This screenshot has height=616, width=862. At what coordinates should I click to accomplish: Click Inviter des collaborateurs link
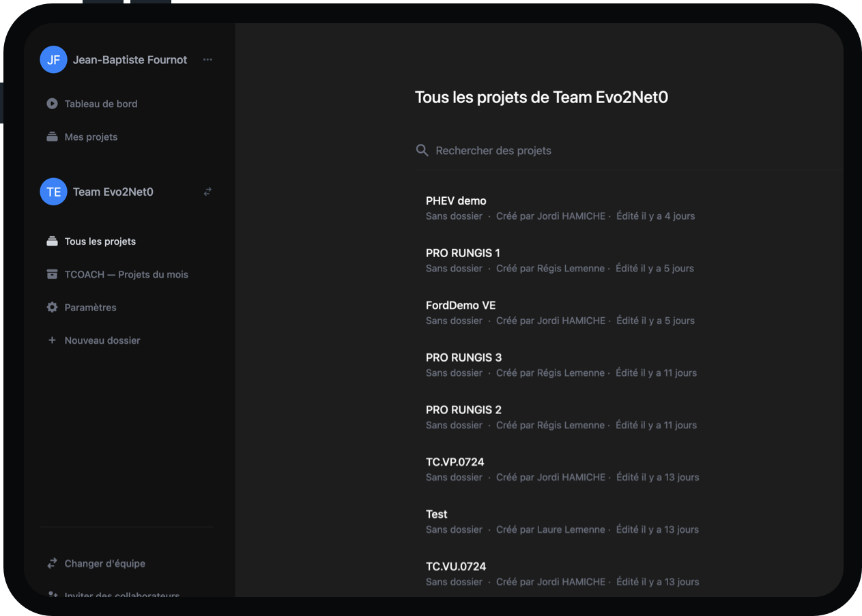click(121, 594)
